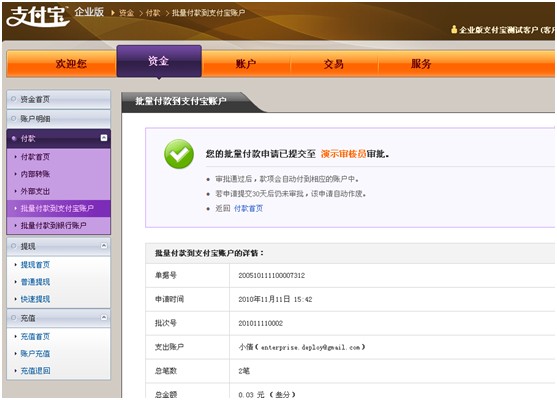Click the 提现 sidebar header

click(59, 246)
